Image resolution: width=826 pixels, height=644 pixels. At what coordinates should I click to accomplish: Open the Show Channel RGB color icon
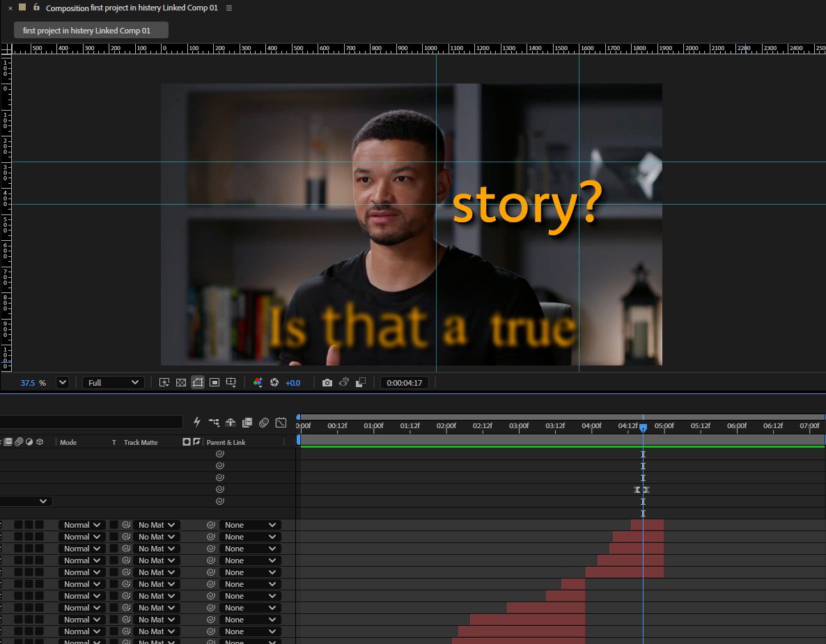pos(258,382)
